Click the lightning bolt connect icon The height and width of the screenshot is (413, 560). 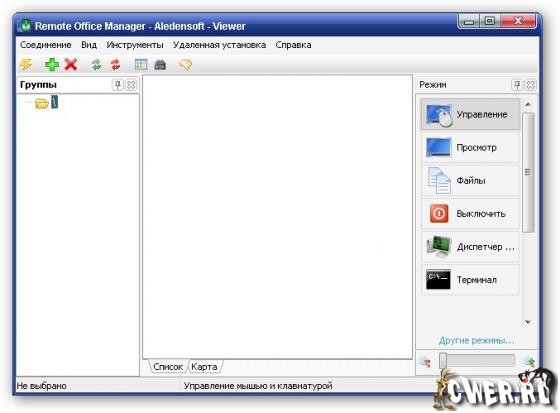click(x=26, y=65)
